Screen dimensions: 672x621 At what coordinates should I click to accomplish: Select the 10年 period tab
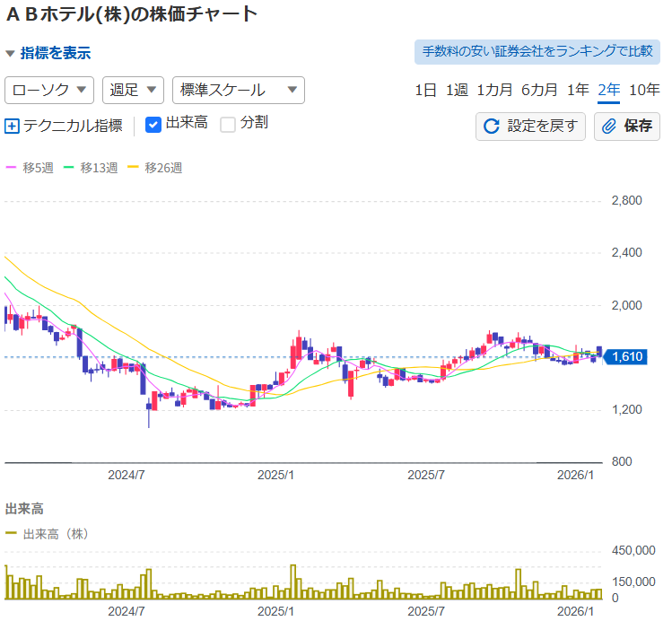(644, 90)
